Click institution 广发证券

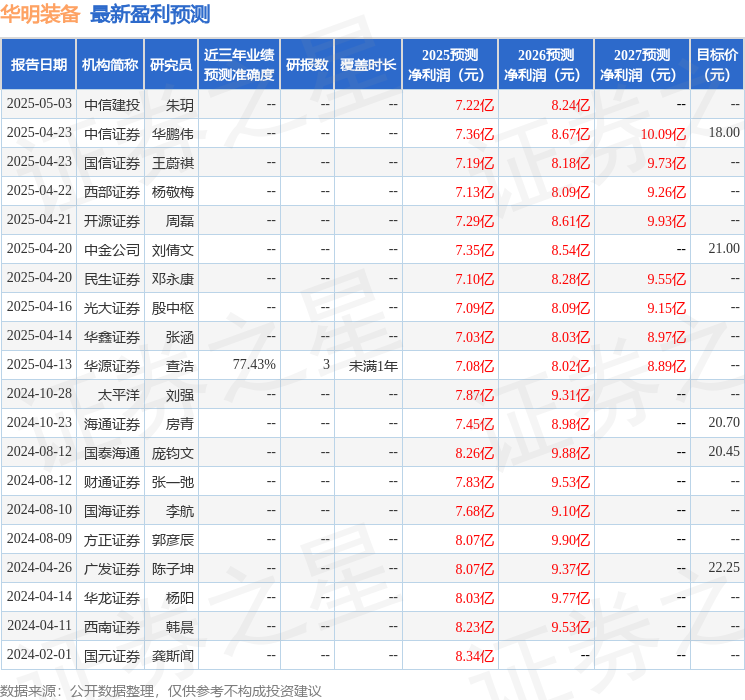point(112,569)
